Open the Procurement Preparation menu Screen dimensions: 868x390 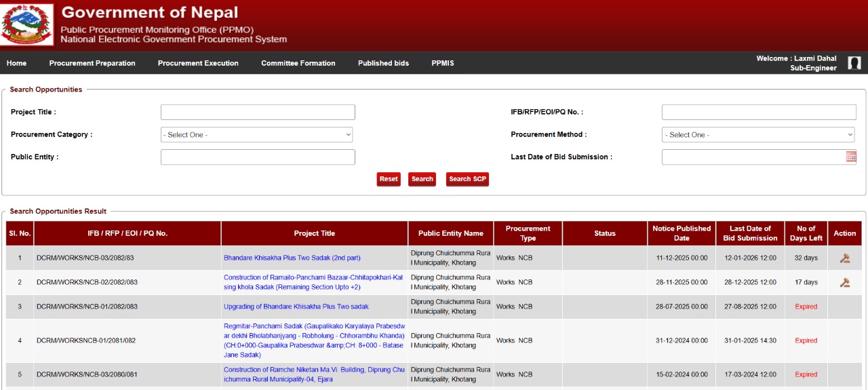pos(92,63)
